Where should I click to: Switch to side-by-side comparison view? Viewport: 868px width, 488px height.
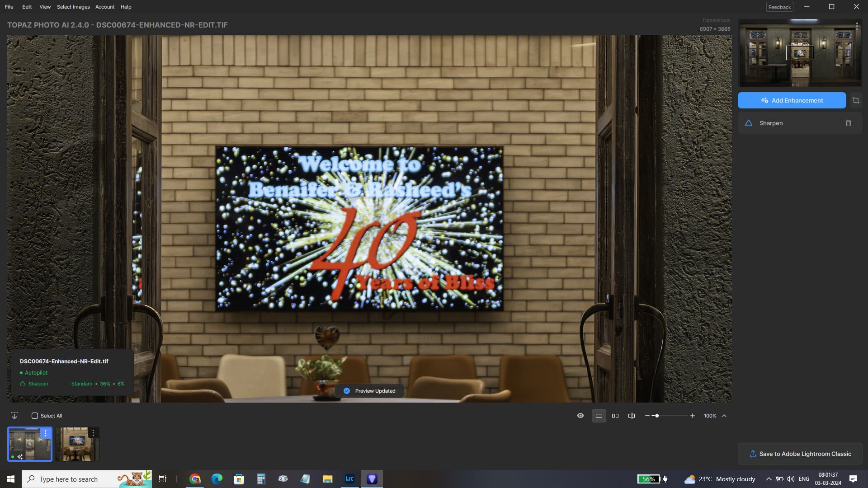pyautogui.click(x=615, y=416)
